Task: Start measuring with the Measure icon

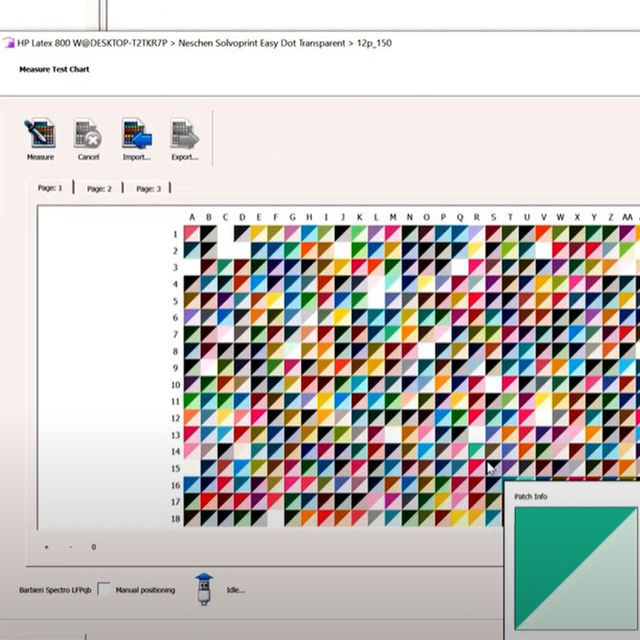Action: click(x=40, y=139)
